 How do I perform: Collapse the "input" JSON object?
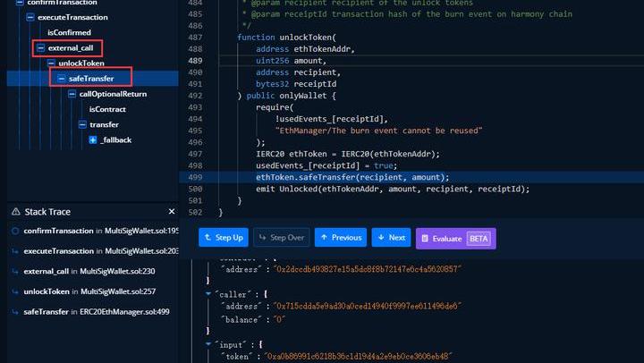click(208, 342)
